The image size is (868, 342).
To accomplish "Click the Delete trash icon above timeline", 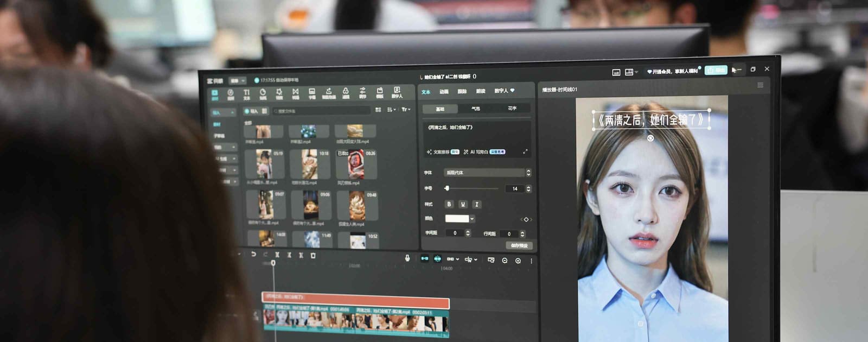I will pos(313,255).
